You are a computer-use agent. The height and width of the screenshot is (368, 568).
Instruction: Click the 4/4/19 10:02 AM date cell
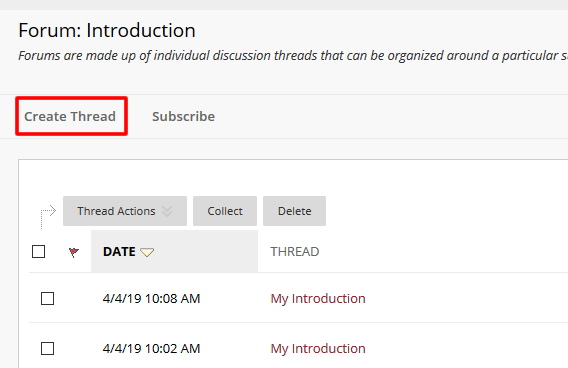coord(151,348)
